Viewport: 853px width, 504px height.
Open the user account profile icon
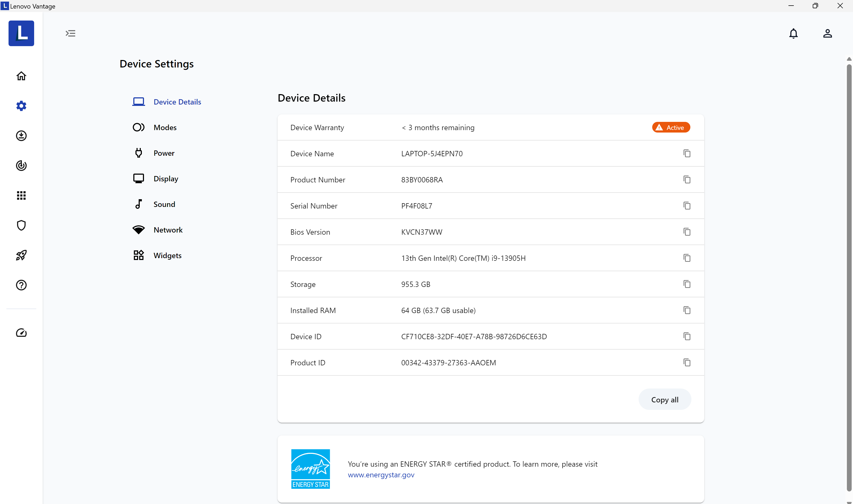827,33
